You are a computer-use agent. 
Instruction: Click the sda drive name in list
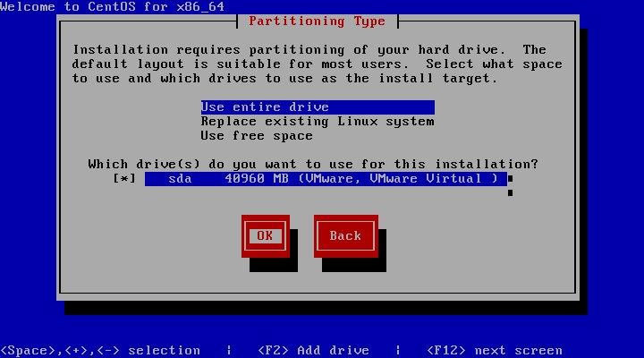[179, 179]
